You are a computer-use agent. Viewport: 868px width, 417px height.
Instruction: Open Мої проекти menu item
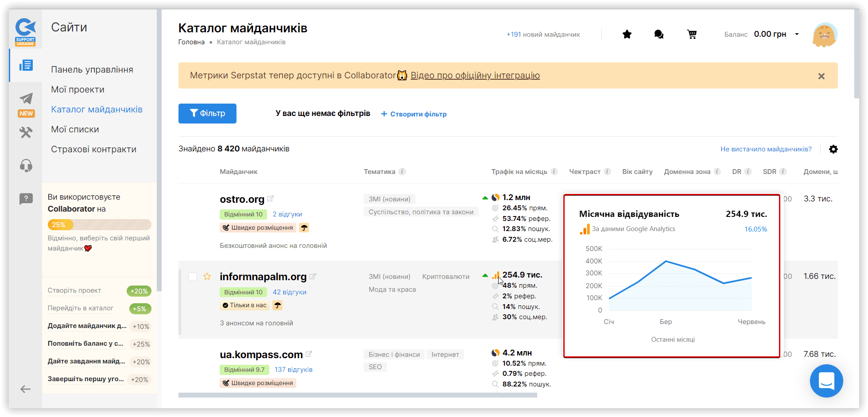77,89
